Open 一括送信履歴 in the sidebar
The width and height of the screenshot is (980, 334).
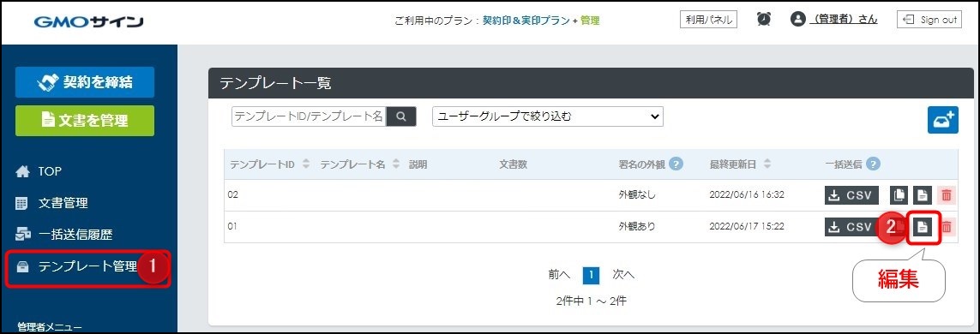pyautogui.click(x=64, y=235)
